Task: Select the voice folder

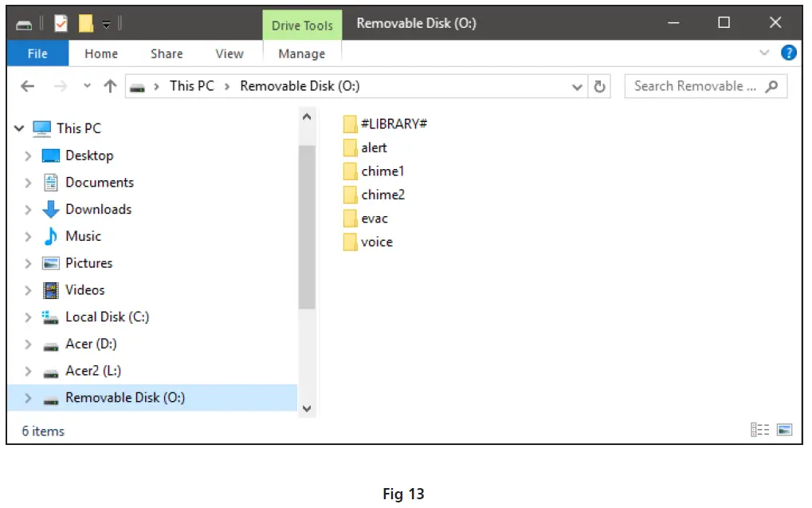Action: [x=367, y=242]
